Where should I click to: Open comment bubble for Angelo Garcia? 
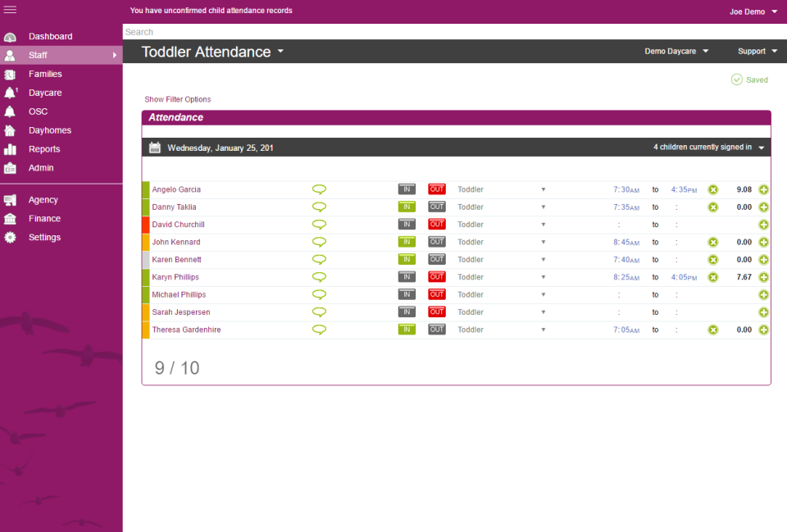coord(319,189)
